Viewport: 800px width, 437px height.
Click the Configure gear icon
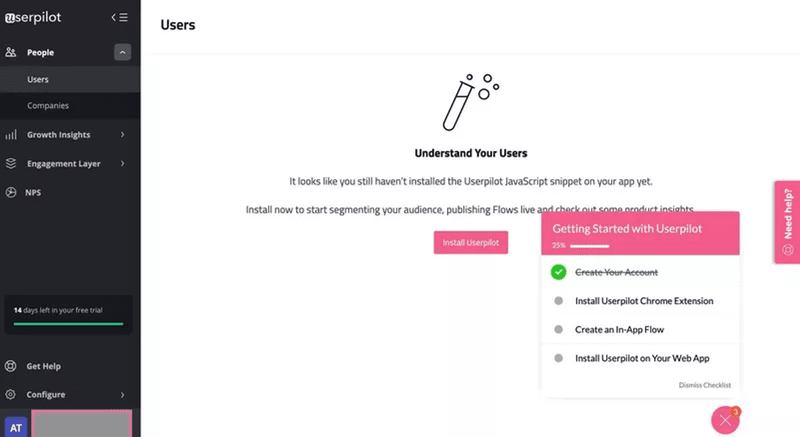coord(11,394)
